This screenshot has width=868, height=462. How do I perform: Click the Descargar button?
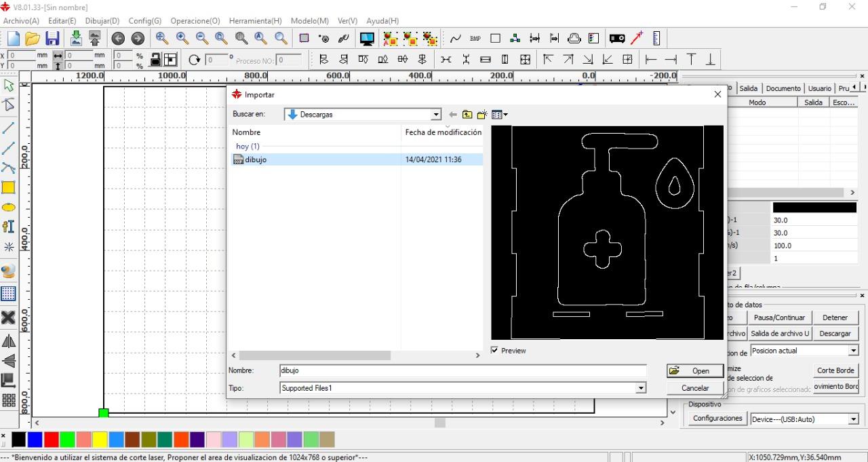[x=835, y=334]
